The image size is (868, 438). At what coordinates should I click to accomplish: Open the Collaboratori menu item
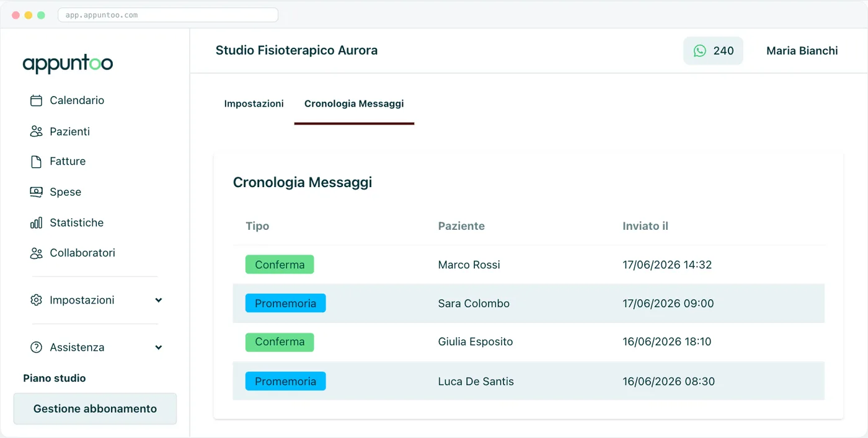(x=82, y=253)
